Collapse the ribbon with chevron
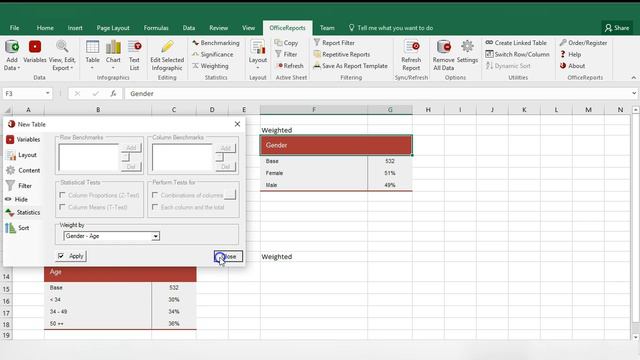This screenshot has width=640, height=360. (633, 78)
